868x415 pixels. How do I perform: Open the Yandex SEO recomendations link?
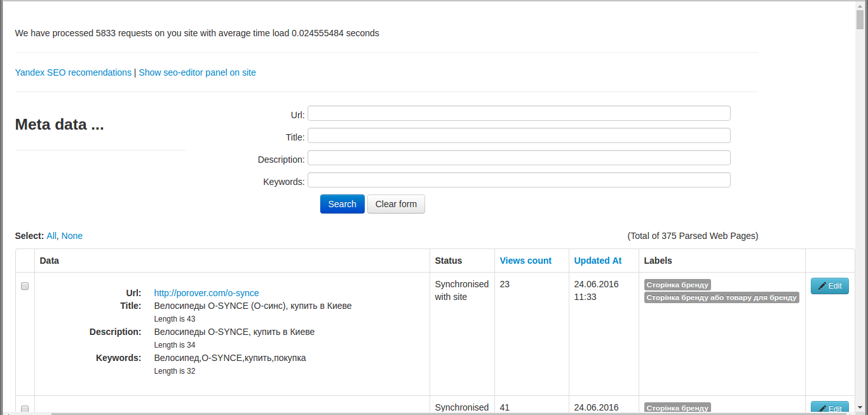tap(73, 72)
